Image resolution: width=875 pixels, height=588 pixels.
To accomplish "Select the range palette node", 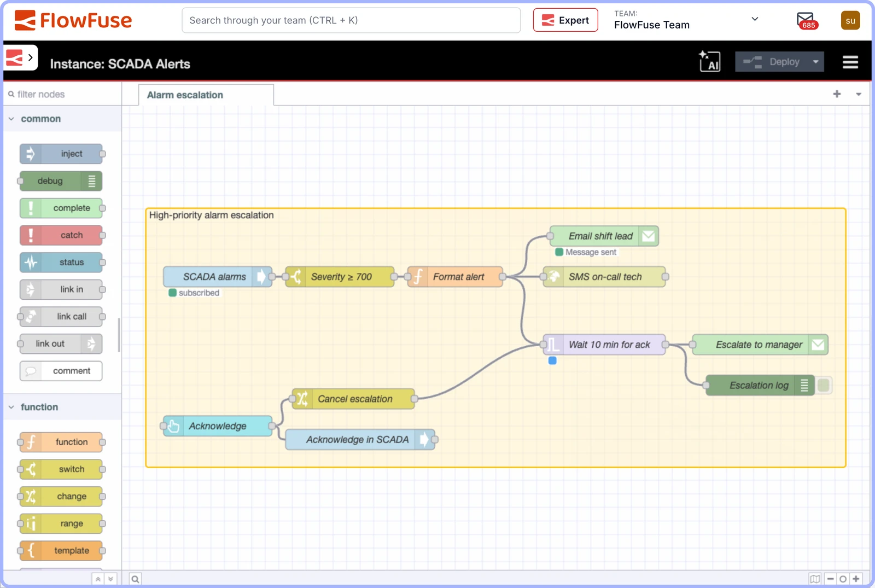I will point(61,523).
